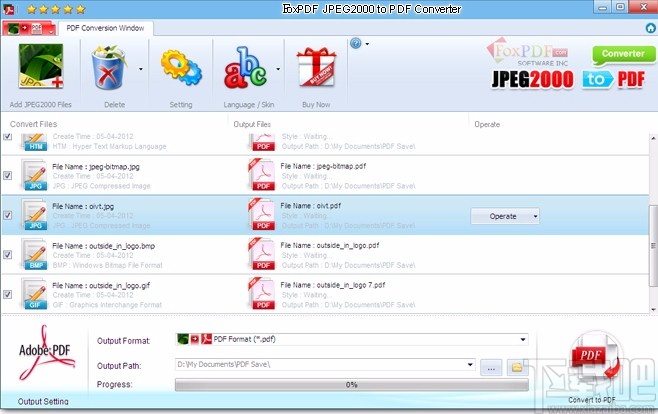Select text File Name : outside_in_logo.gif
Screen dimensions: 658x414
point(101,286)
